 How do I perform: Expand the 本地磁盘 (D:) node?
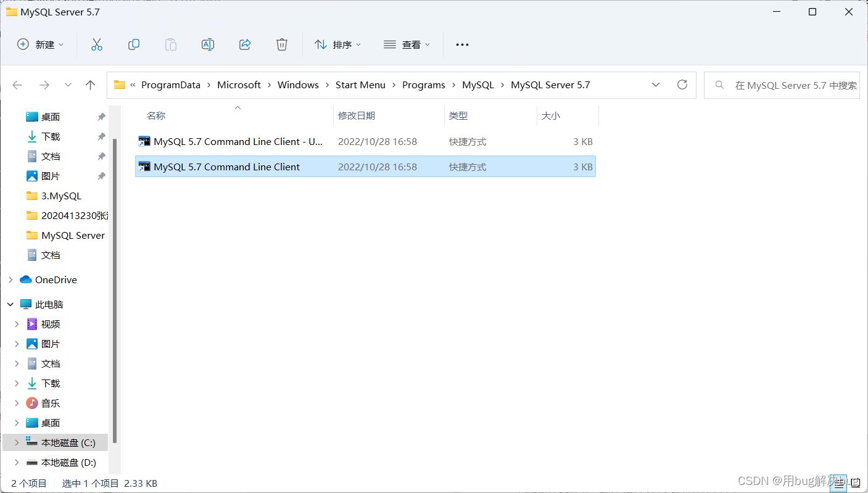click(x=17, y=462)
